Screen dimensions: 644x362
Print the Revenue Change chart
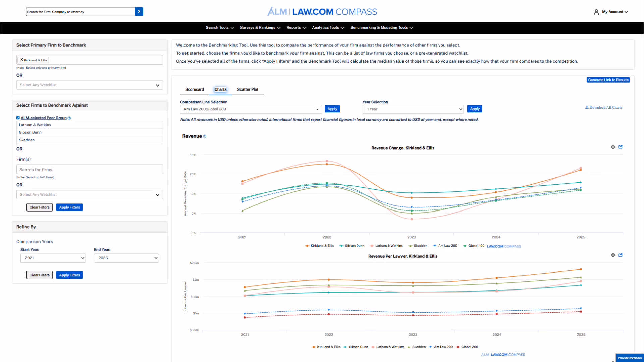613,147
